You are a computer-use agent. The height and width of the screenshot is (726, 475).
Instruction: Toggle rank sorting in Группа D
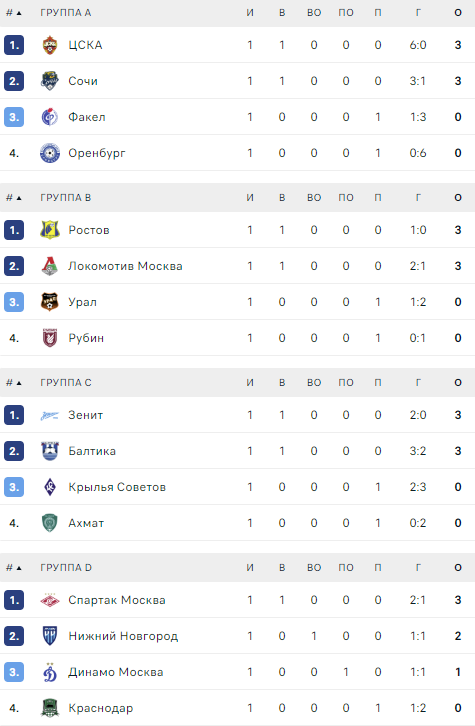(13, 568)
